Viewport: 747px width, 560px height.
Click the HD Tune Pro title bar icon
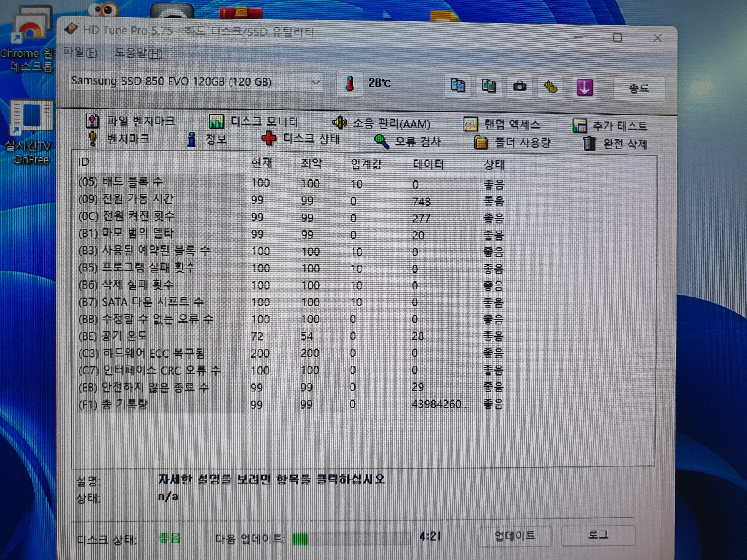pyautogui.click(x=71, y=29)
